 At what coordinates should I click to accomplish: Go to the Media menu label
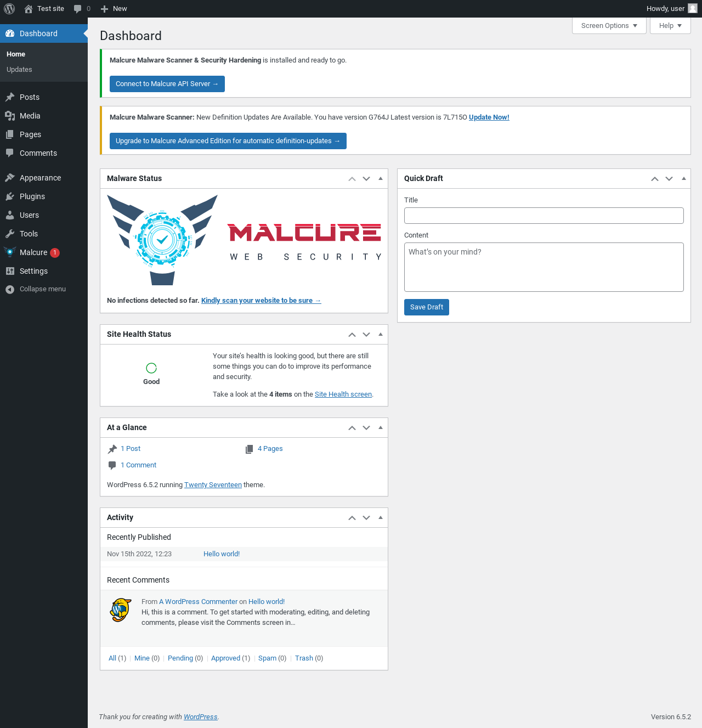pos(30,116)
